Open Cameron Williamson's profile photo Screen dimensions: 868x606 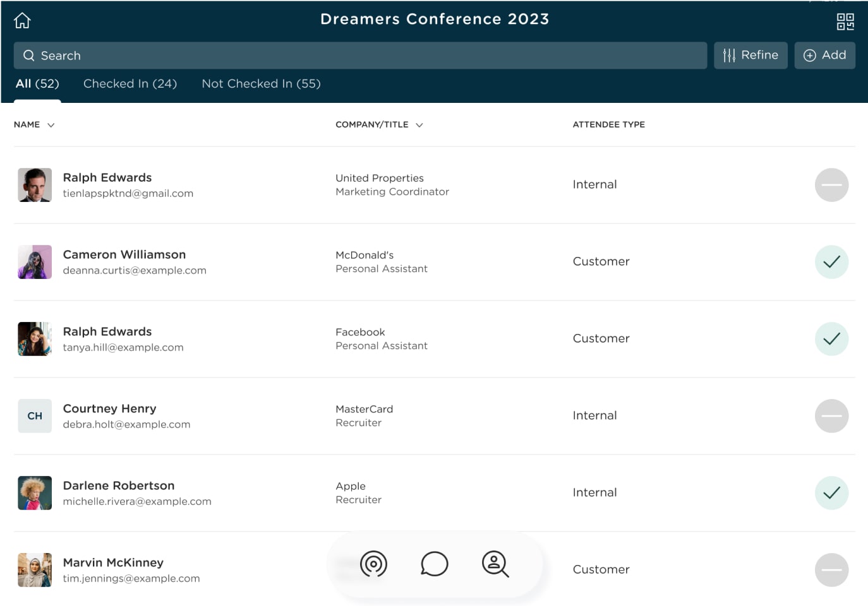pos(35,262)
